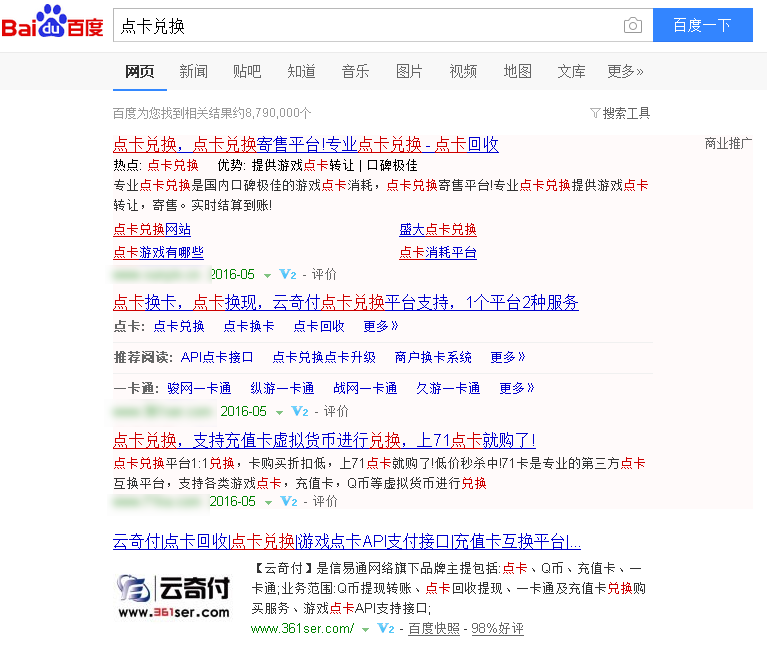Open 更多» in navigation tabs
This screenshot has height=652, width=767.
[625, 71]
